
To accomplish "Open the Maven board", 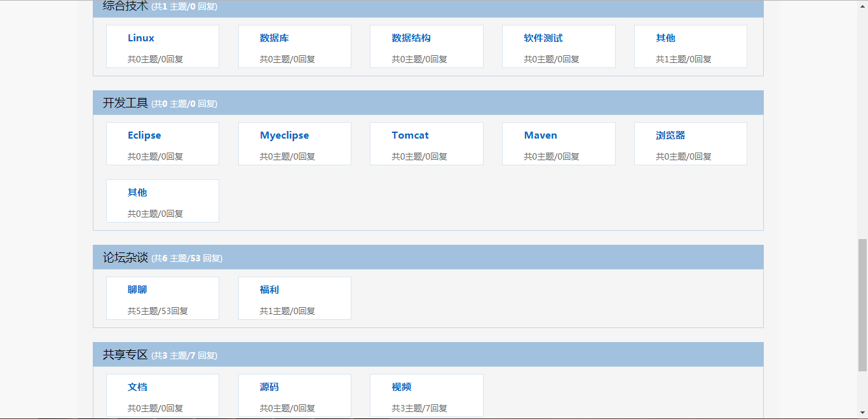I will point(541,135).
